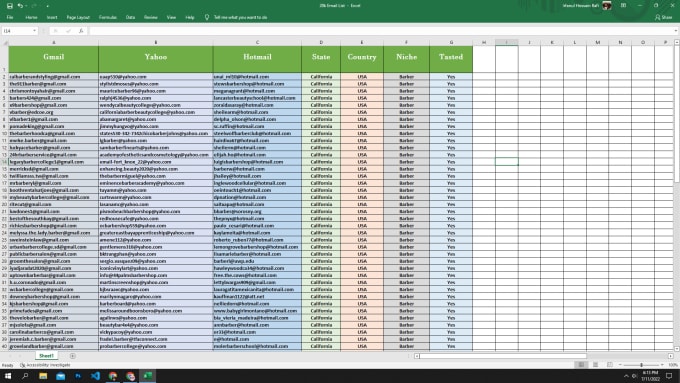The image size is (680, 383).
Task: Select row 14 header
Action: (5, 162)
